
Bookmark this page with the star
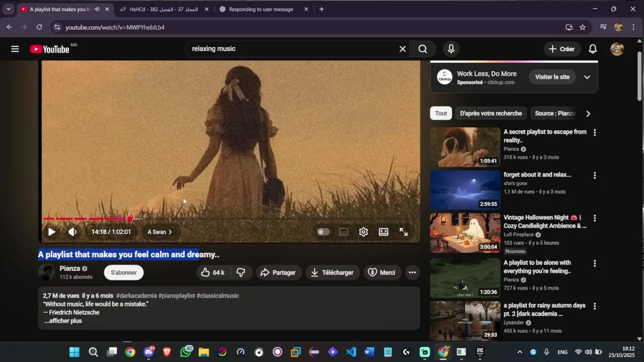(583, 27)
